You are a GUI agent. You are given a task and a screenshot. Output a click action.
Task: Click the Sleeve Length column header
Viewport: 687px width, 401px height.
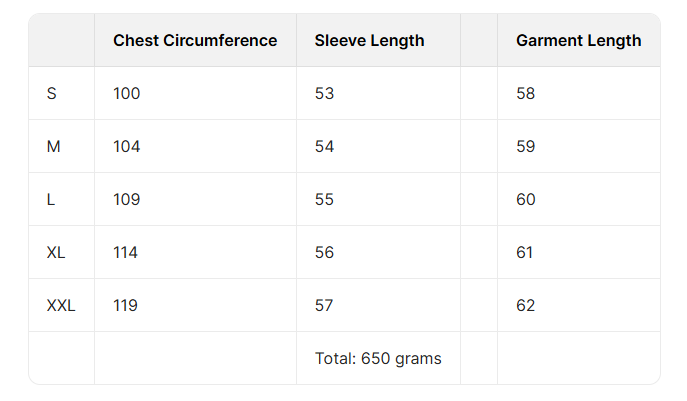pos(369,41)
